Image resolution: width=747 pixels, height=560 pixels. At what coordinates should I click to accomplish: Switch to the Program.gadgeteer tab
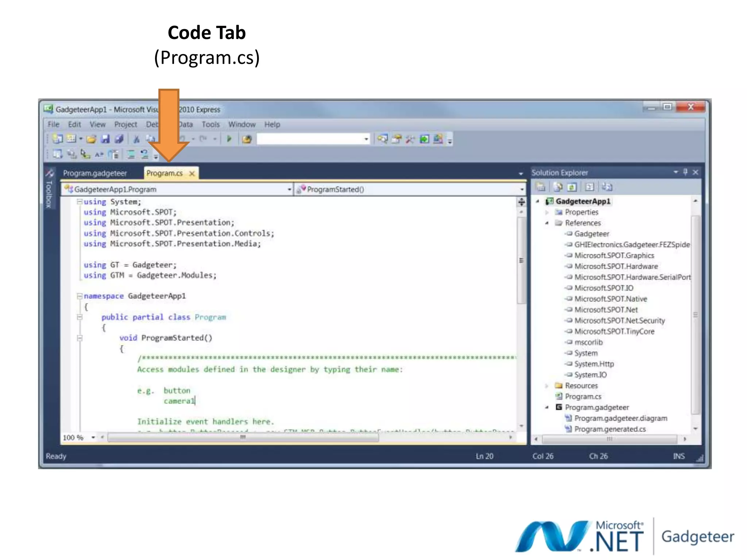95,173
